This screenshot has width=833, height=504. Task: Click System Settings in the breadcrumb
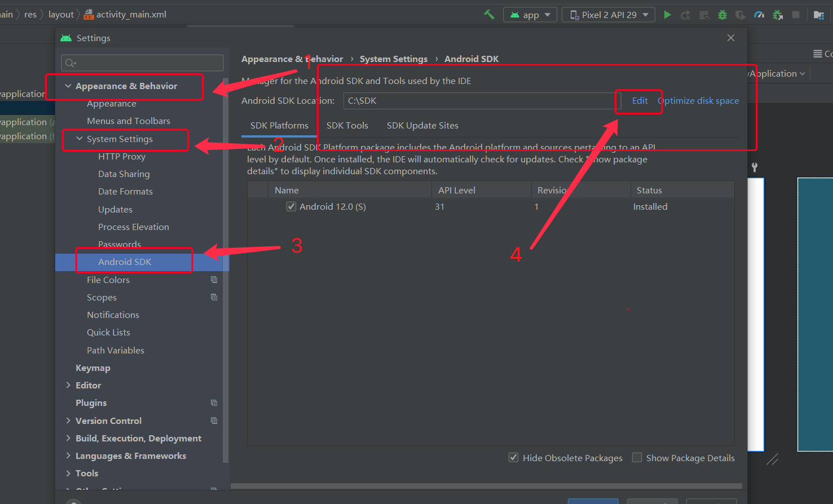pos(394,59)
